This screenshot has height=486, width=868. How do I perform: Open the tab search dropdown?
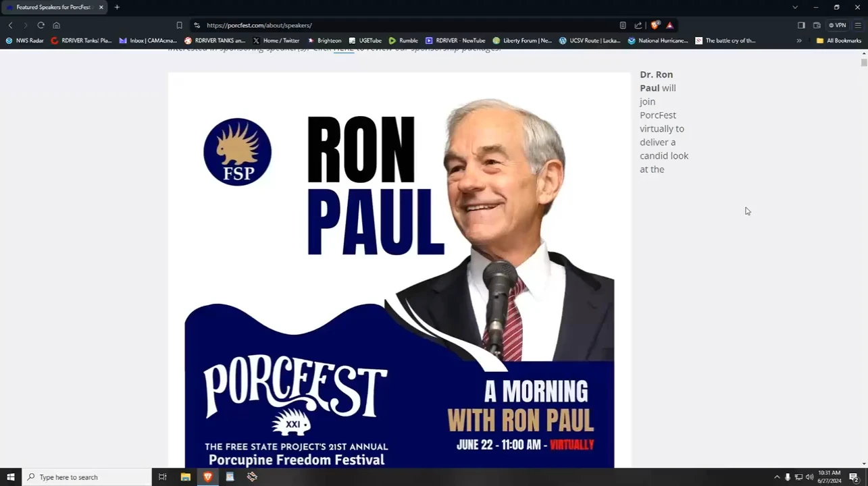(x=795, y=7)
